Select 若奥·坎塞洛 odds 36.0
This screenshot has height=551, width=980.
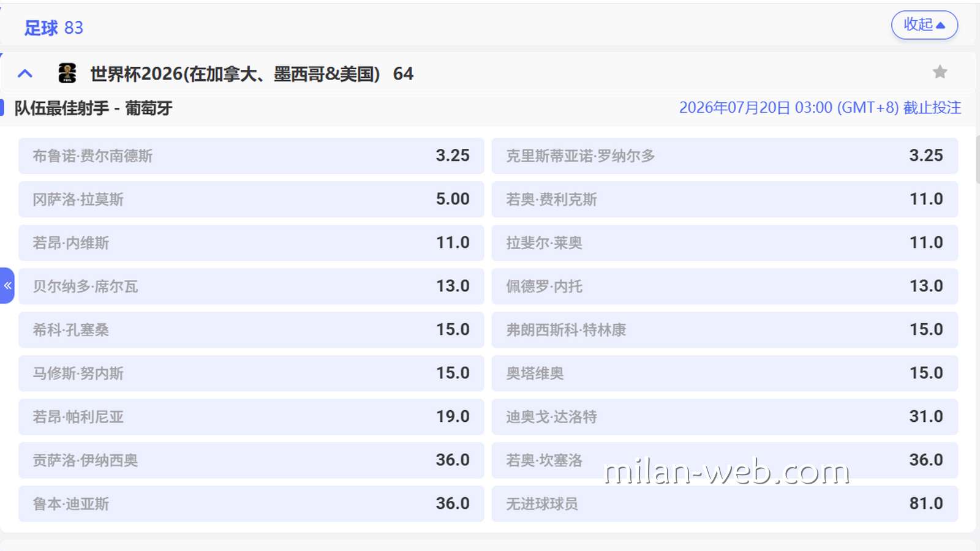pos(725,460)
